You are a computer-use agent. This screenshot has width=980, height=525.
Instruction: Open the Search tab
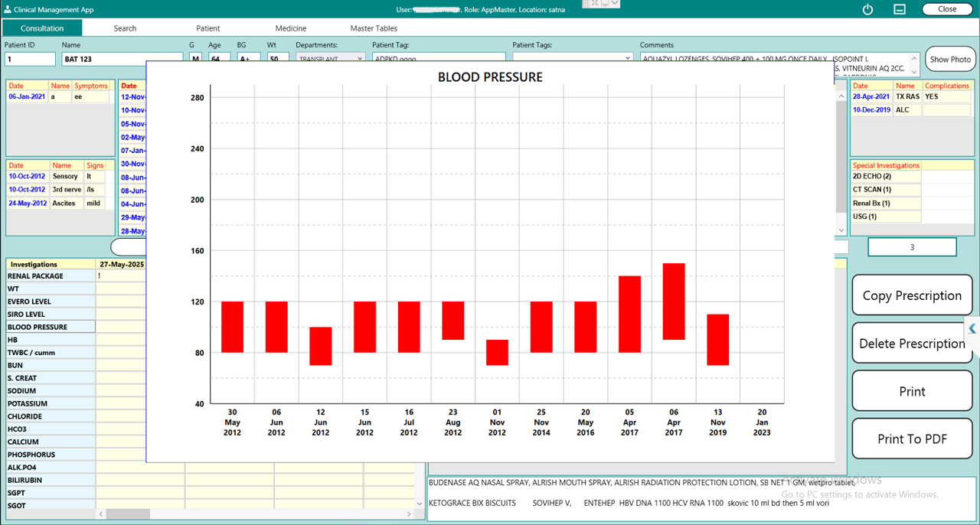125,28
